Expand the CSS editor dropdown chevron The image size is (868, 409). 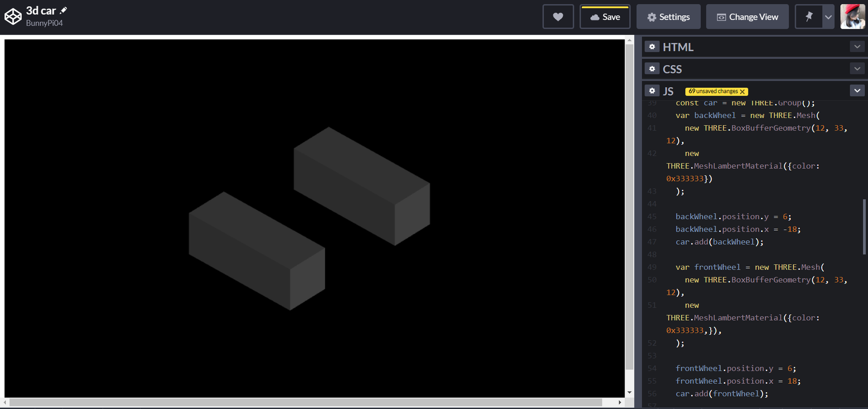pyautogui.click(x=857, y=69)
